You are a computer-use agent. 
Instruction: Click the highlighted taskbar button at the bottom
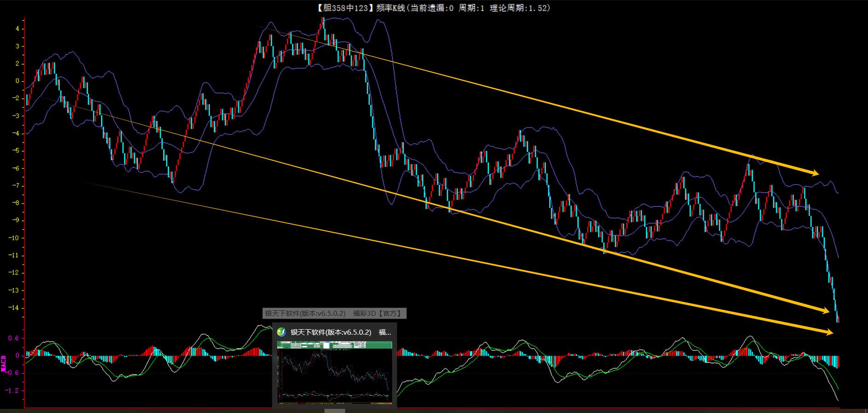[x=335, y=411]
